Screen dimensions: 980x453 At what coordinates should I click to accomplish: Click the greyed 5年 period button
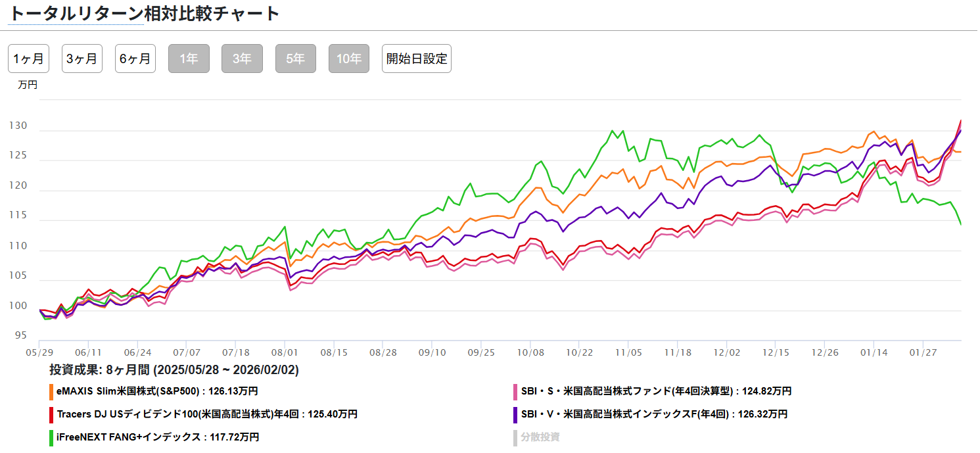[x=296, y=59]
